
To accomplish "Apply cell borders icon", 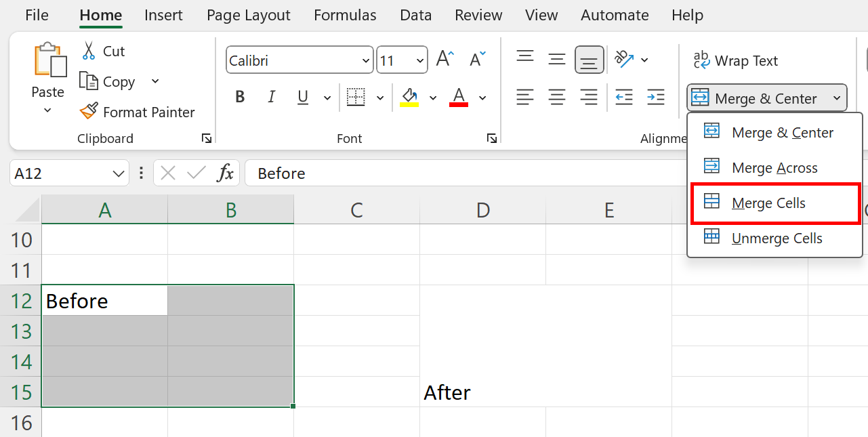I will 356,98.
